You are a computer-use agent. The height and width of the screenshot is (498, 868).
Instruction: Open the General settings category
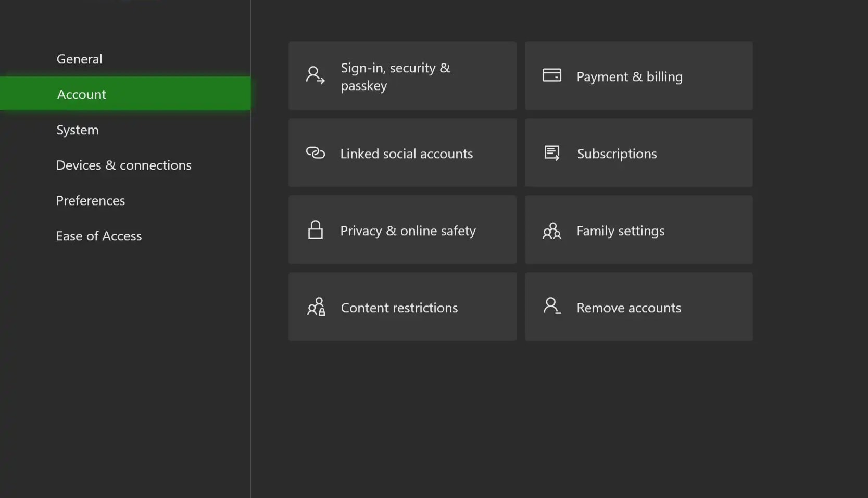click(79, 59)
